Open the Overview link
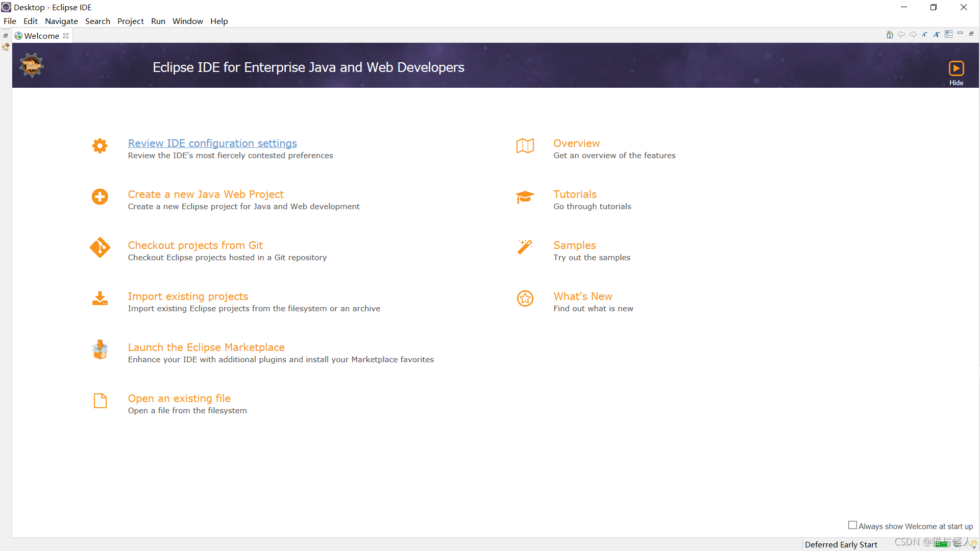 pyautogui.click(x=576, y=143)
